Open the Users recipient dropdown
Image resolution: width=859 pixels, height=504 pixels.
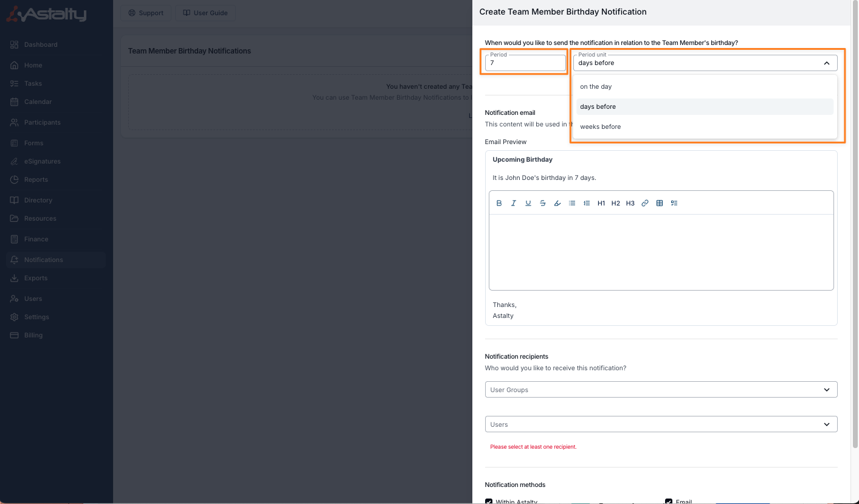click(661, 424)
